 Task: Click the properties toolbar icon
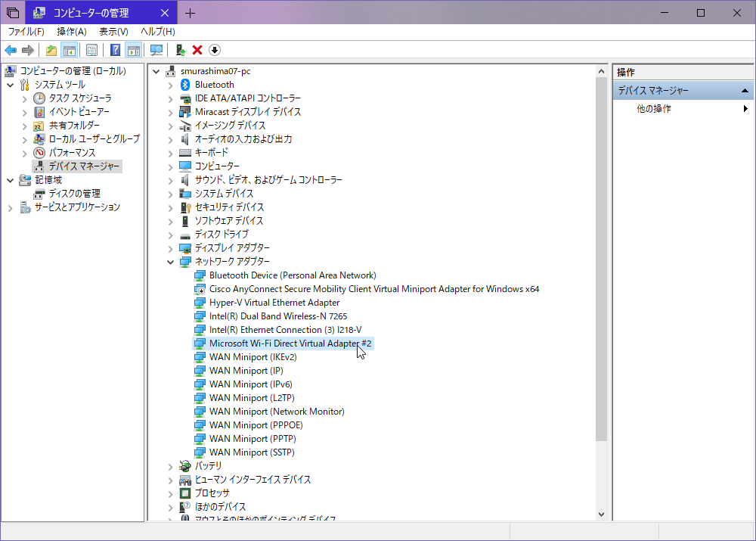click(91, 50)
